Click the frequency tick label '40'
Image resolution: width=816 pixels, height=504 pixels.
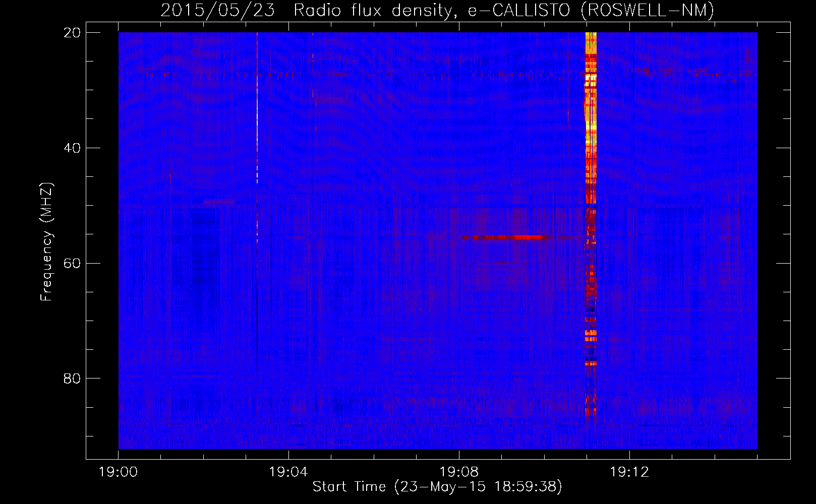[72, 148]
